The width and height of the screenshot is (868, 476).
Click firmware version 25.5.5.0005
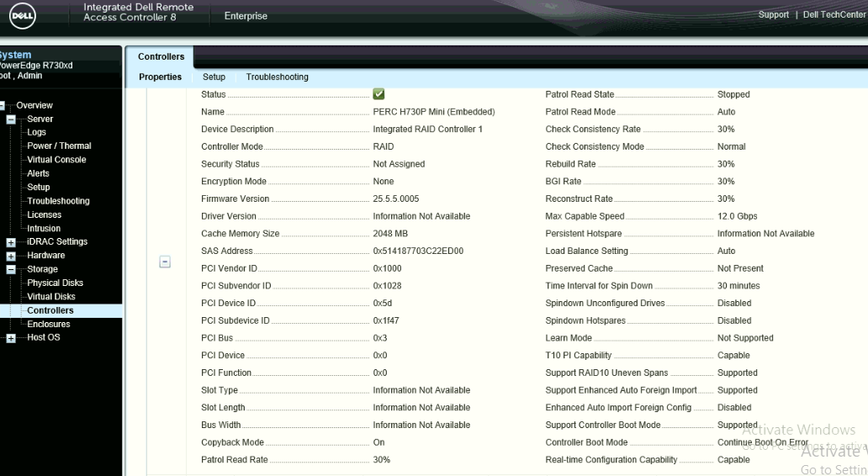click(x=396, y=198)
